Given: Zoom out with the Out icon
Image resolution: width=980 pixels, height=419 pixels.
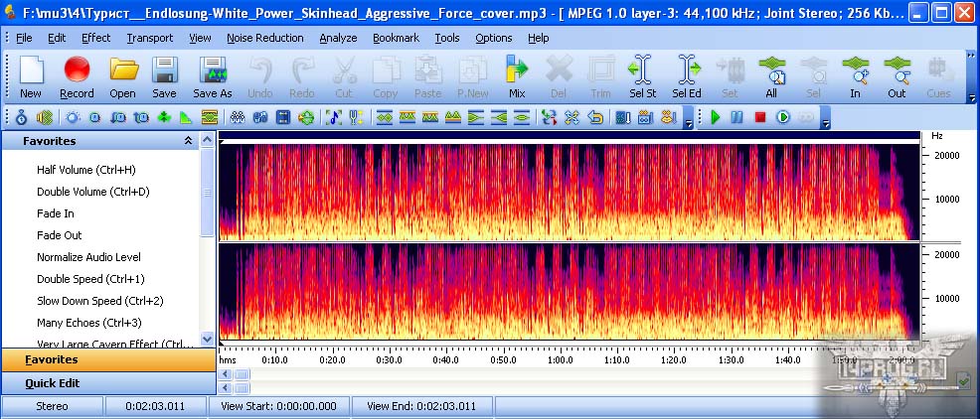Looking at the screenshot, I should pyautogui.click(x=897, y=77).
